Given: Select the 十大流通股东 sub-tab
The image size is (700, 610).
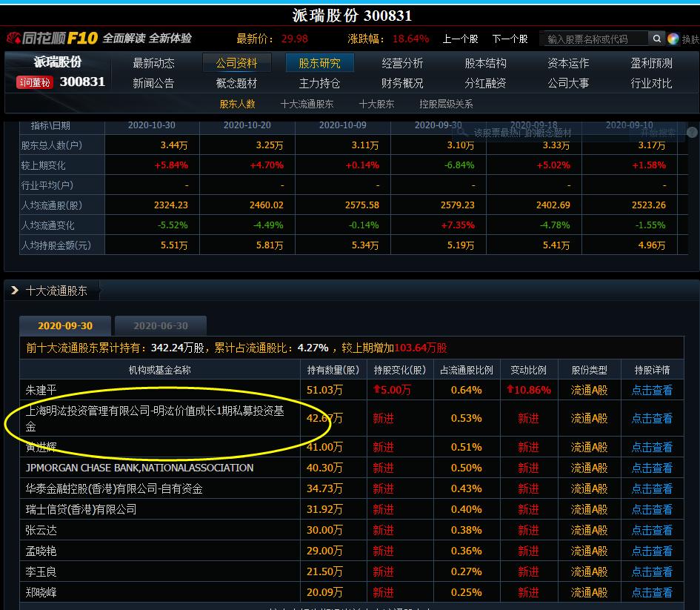Looking at the screenshot, I should click(x=307, y=104).
